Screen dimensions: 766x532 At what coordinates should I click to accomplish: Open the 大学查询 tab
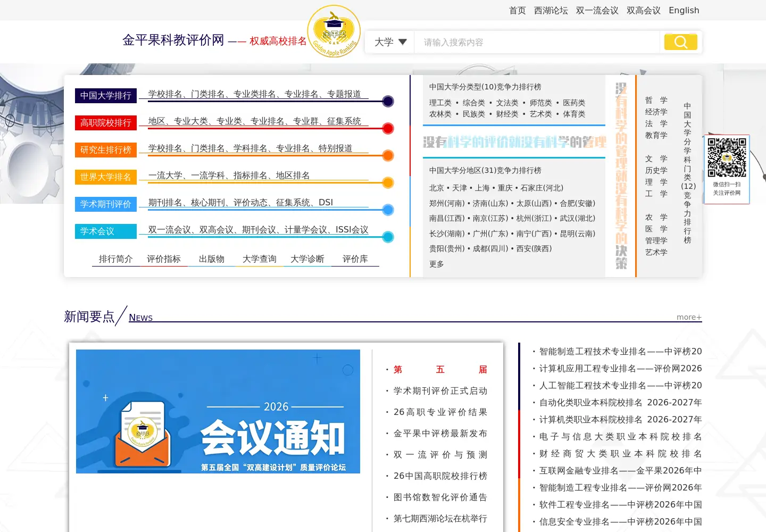coord(260,259)
